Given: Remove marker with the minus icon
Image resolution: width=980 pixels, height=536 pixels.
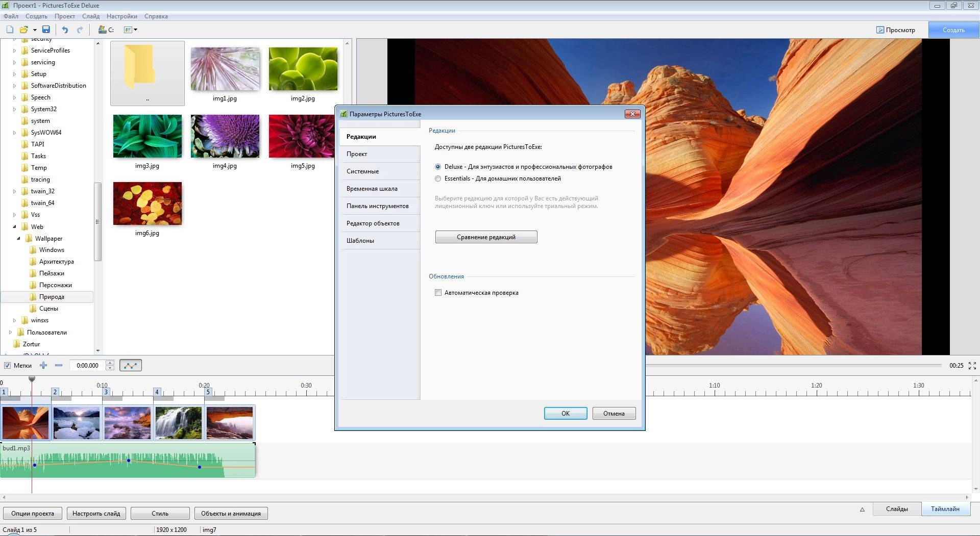Looking at the screenshot, I should pyautogui.click(x=59, y=365).
